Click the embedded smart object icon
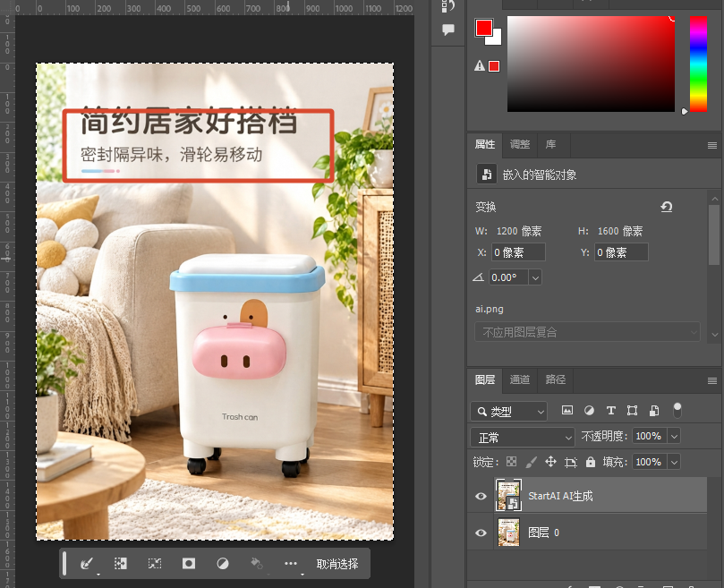The height and width of the screenshot is (588, 724). 486,175
